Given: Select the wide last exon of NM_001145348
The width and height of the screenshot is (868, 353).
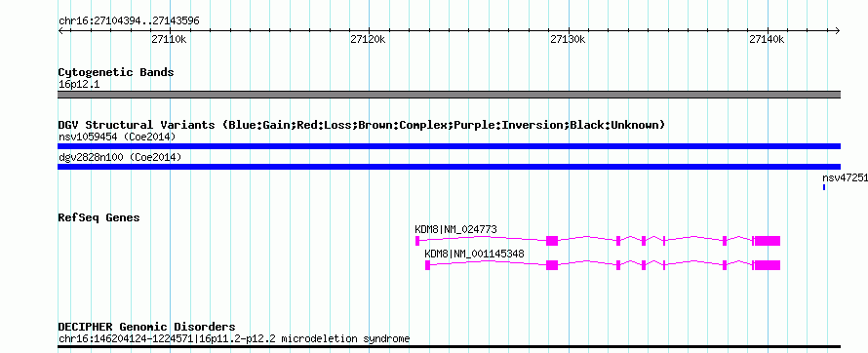Looking at the screenshot, I should click(x=768, y=265).
